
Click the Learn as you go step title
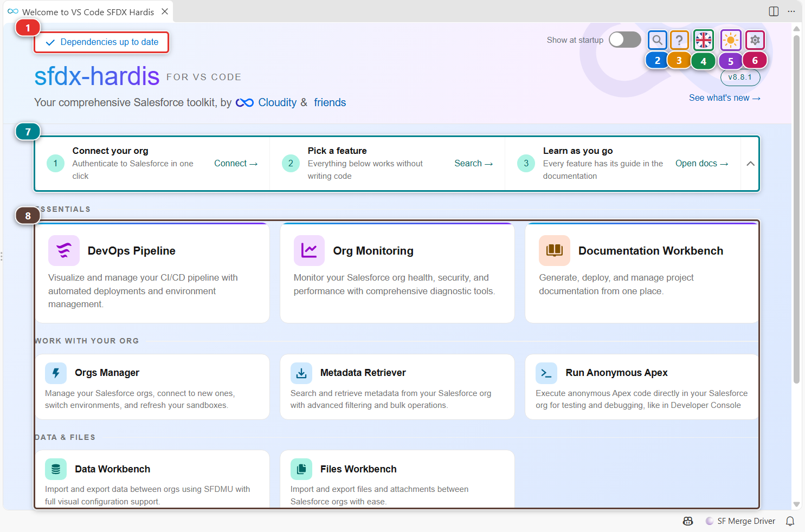pos(578,151)
